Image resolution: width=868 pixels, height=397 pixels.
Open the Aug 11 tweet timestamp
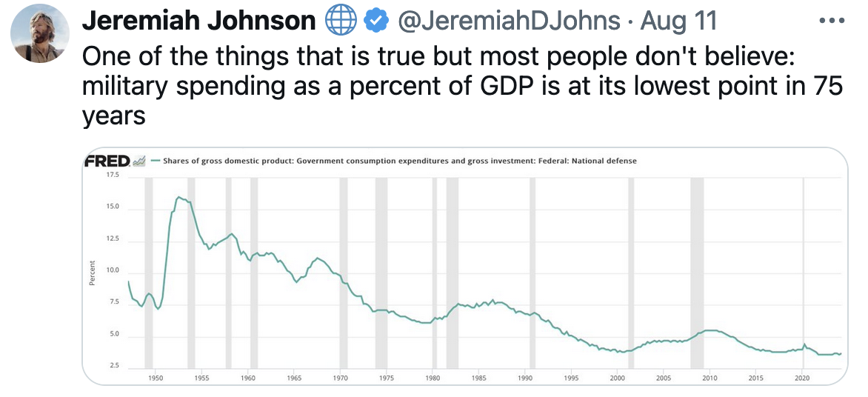[678, 21]
